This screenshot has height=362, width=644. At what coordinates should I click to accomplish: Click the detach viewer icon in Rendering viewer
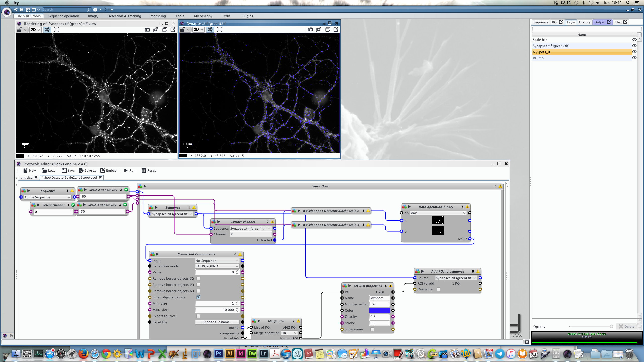tap(173, 30)
